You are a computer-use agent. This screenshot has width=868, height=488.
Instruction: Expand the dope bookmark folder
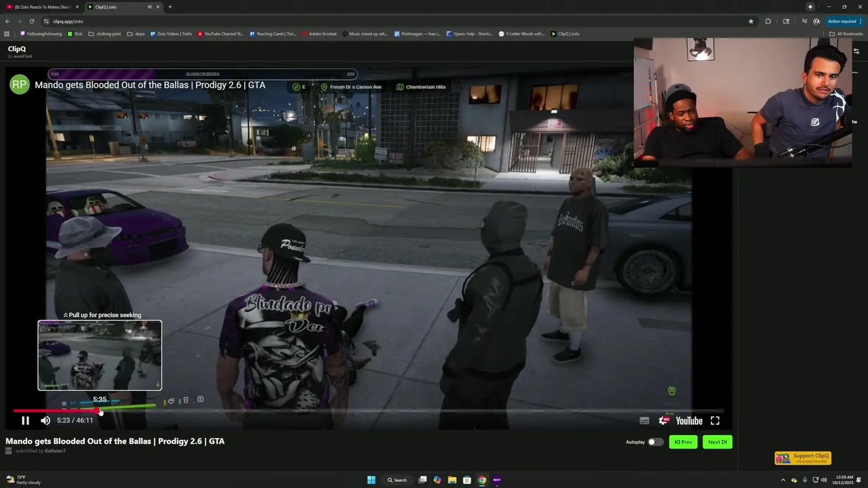tap(136, 34)
